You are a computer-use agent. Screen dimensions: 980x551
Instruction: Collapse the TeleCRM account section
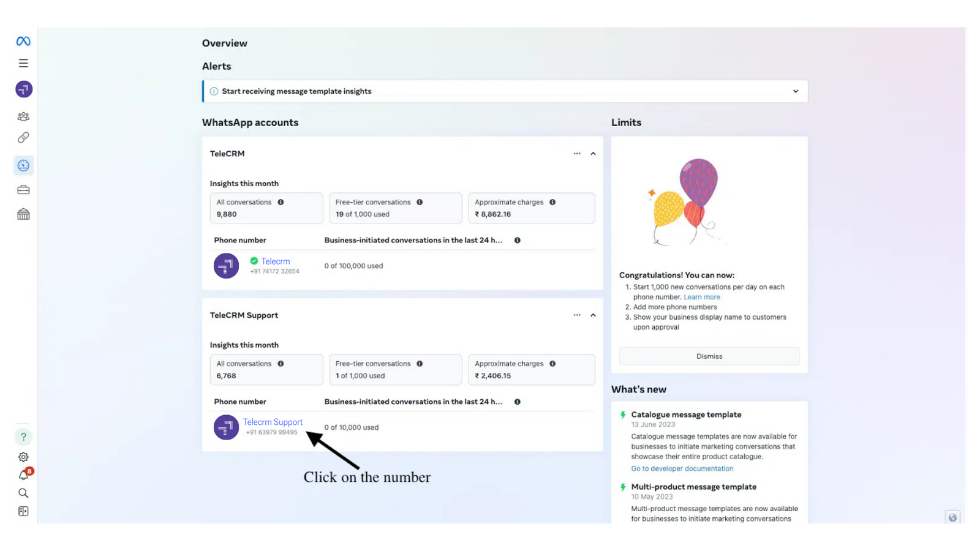coord(593,154)
